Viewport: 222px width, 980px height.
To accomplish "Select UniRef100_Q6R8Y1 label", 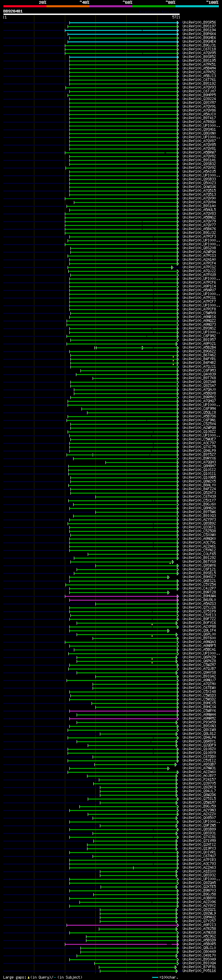I will click(x=199, y=742).
